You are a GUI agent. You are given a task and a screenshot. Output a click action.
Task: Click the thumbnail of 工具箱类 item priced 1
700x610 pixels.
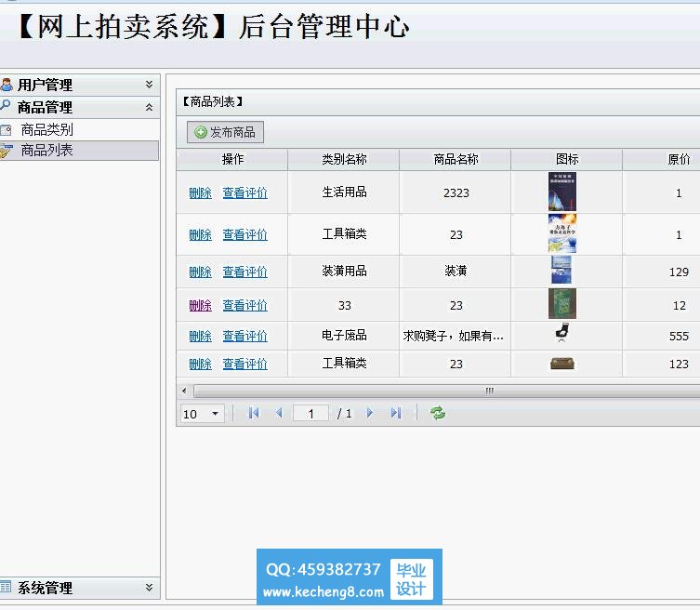coord(562,233)
